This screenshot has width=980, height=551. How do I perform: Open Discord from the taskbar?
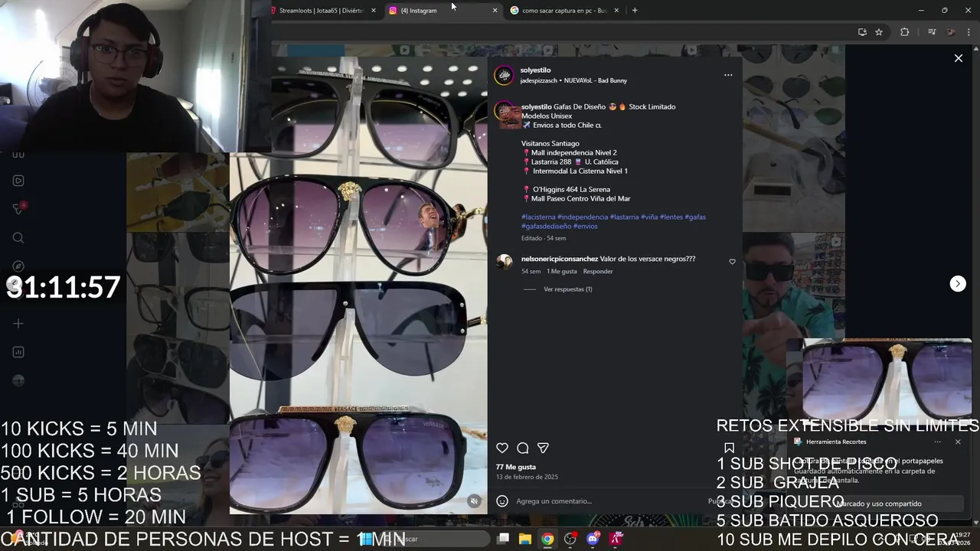click(593, 539)
